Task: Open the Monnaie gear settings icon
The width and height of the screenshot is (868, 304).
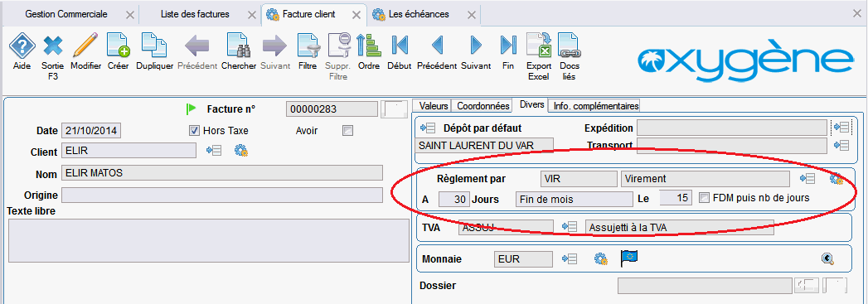Action: [600, 258]
